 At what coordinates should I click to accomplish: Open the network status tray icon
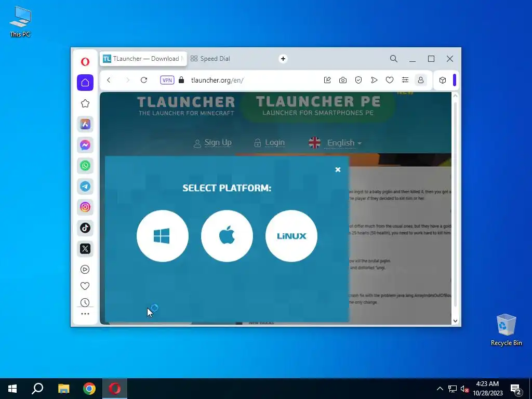(x=453, y=389)
